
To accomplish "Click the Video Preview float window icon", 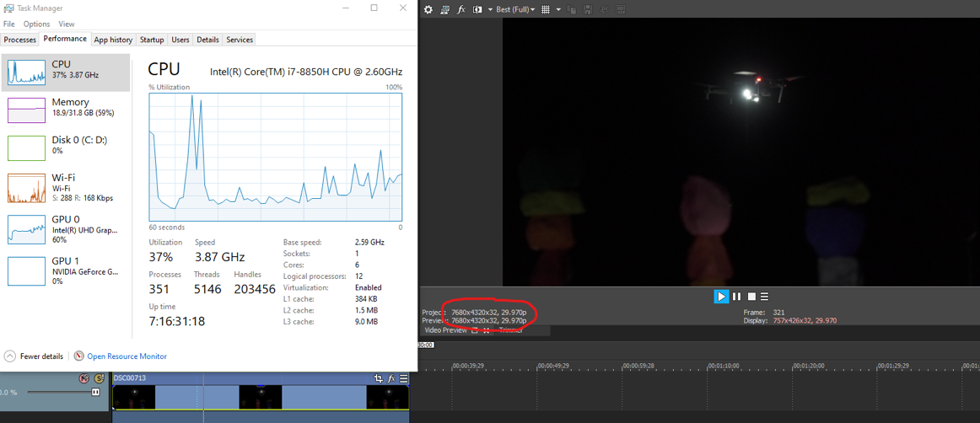I will click(x=474, y=330).
